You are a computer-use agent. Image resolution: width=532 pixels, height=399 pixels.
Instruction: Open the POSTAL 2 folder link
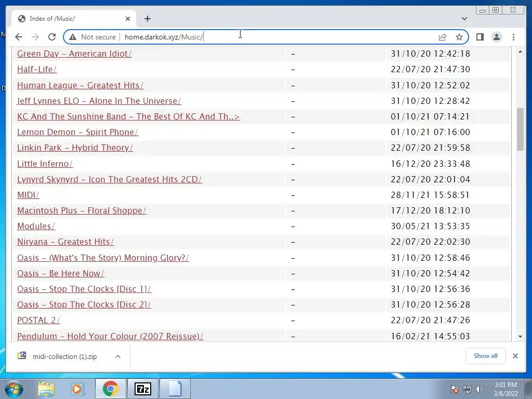tap(38, 320)
